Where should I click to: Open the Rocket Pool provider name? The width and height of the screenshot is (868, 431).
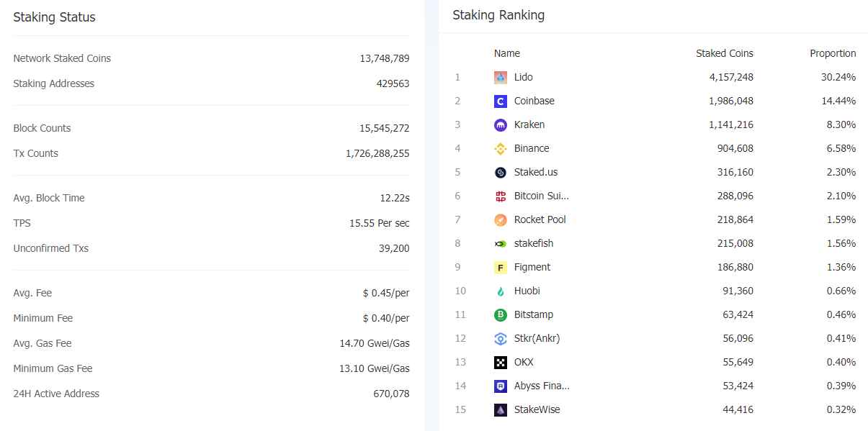point(540,219)
